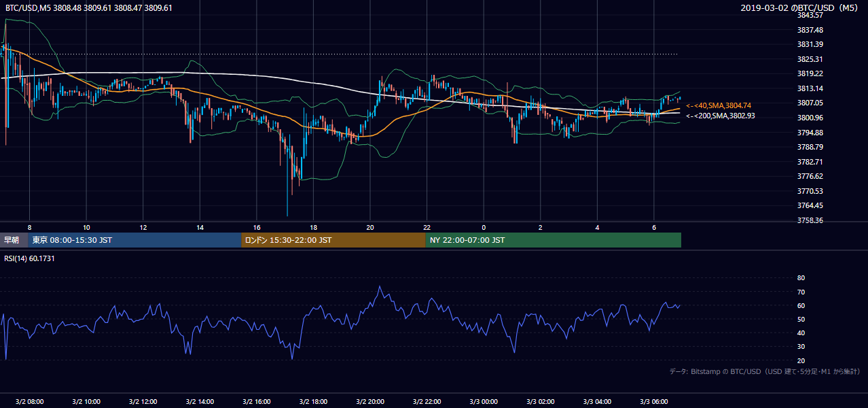Click the 早朝 session block

pos(14,240)
